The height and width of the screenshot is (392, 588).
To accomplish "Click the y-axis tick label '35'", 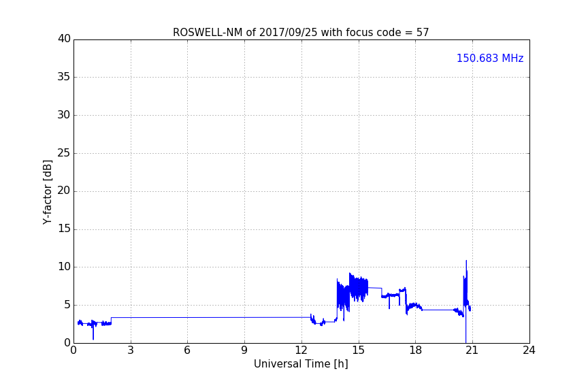I will [x=64, y=77].
